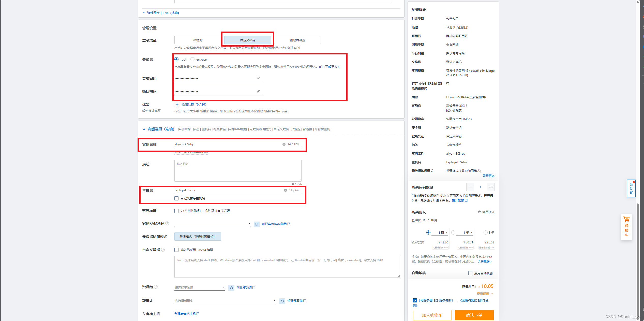Screen dimensions: 644x321
Task: Increase purchase instance quantity with plus
Action: tap(491, 187)
